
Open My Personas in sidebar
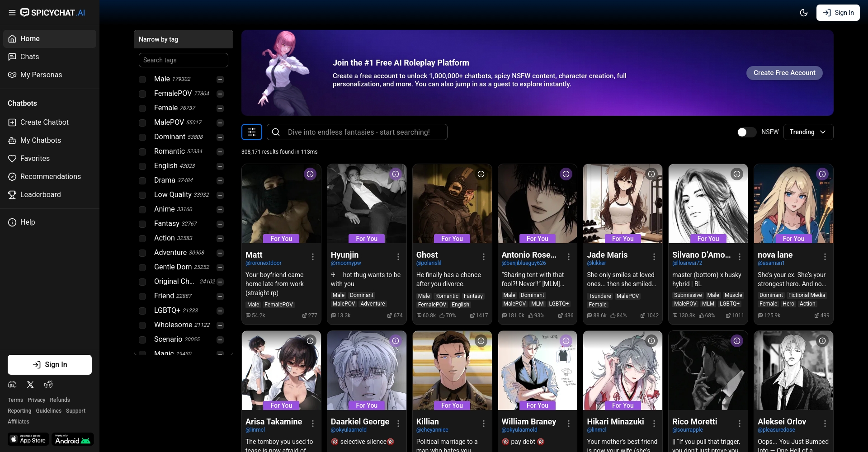[50, 75]
